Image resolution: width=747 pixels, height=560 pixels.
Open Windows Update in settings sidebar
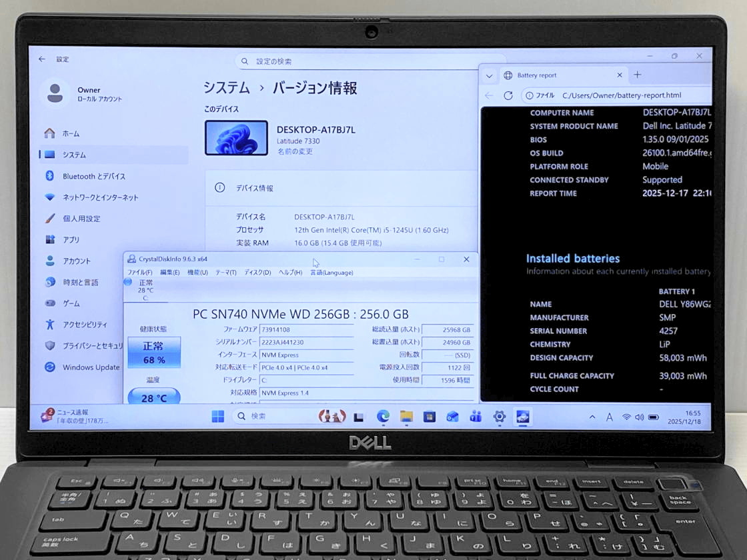click(x=91, y=367)
